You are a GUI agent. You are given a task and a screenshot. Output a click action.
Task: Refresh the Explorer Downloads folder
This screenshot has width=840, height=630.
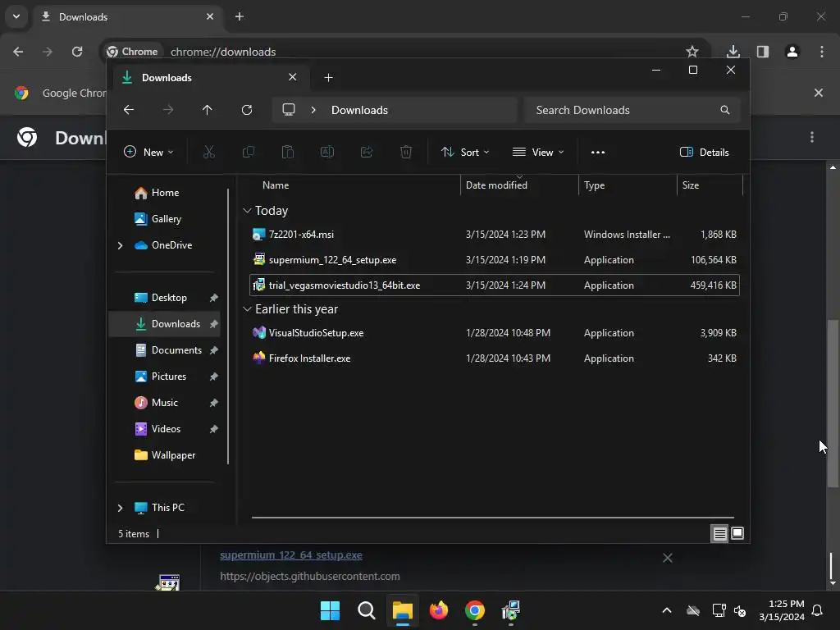pos(247,110)
